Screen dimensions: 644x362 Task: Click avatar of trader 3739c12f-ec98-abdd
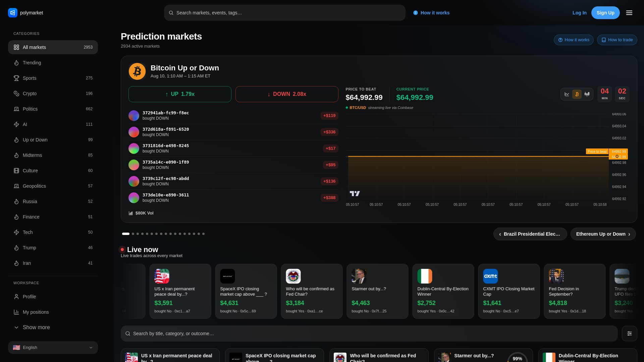134,181
